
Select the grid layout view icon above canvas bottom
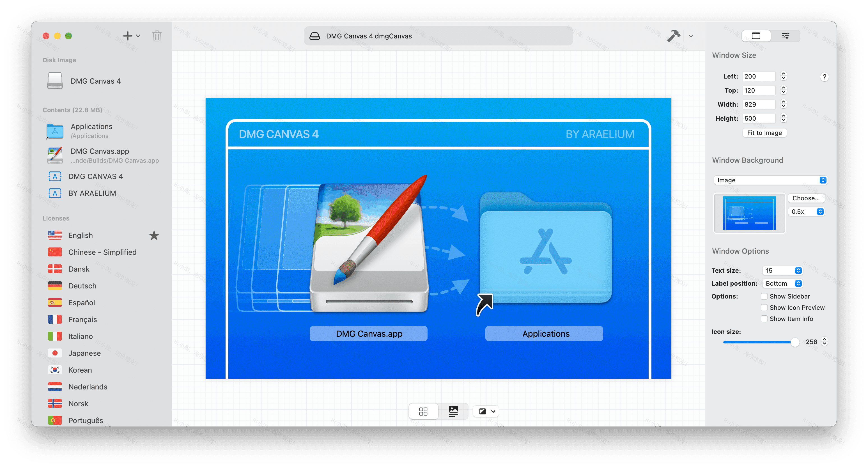(424, 411)
